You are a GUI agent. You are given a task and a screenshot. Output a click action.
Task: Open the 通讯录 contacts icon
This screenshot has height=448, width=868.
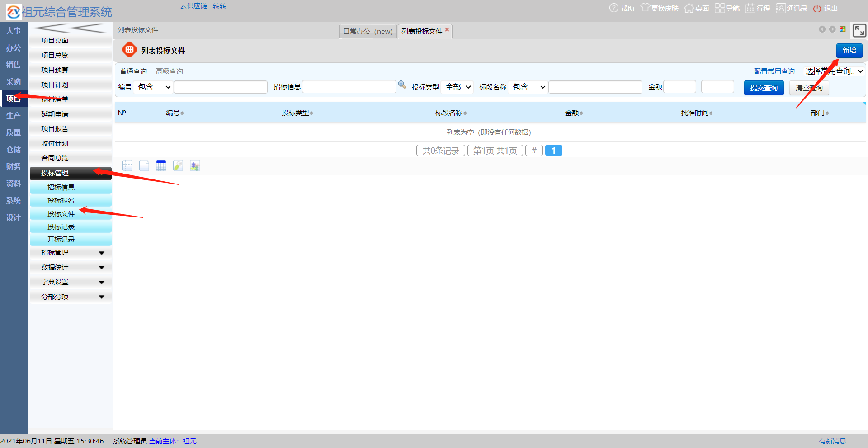pos(781,8)
